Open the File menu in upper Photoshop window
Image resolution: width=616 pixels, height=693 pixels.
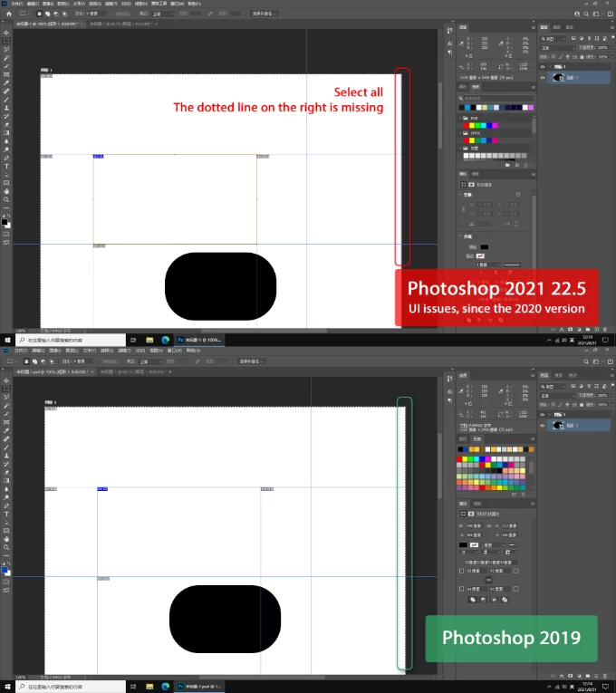pos(17,4)
